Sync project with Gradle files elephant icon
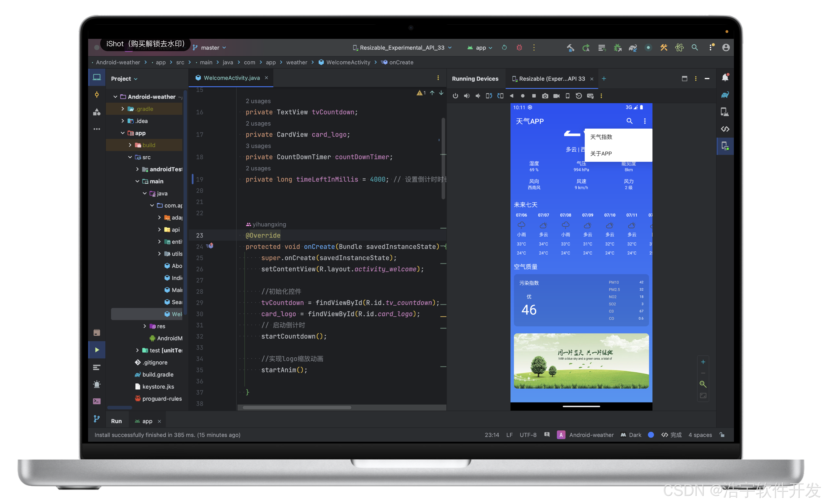 633,48
